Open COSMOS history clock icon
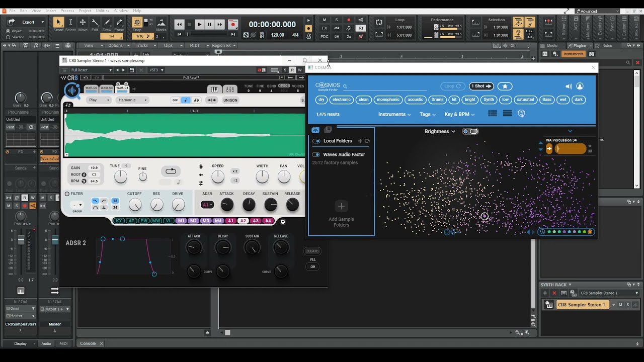This screenshot has width=644, height=362. [x=542, y=232]
